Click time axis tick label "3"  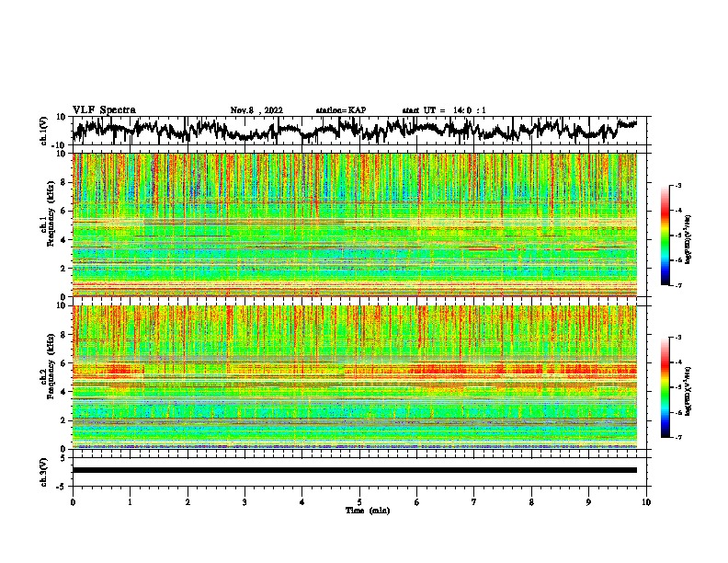pyautogui.click(x=245, y=502)
